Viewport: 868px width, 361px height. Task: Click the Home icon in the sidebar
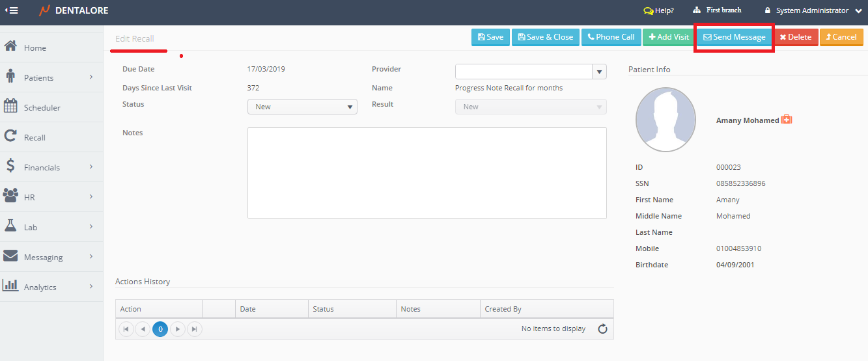[10, 47]
